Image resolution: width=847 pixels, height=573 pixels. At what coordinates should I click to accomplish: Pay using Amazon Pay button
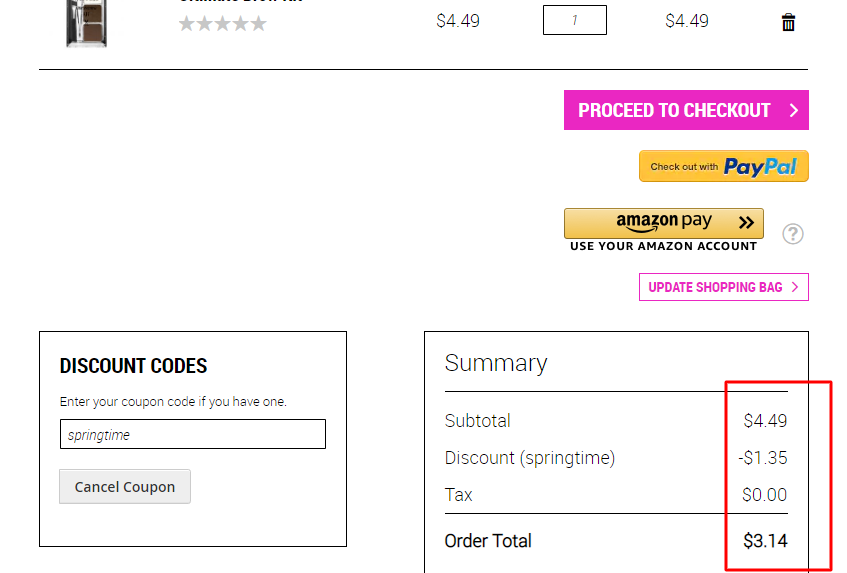click(663, 223)
